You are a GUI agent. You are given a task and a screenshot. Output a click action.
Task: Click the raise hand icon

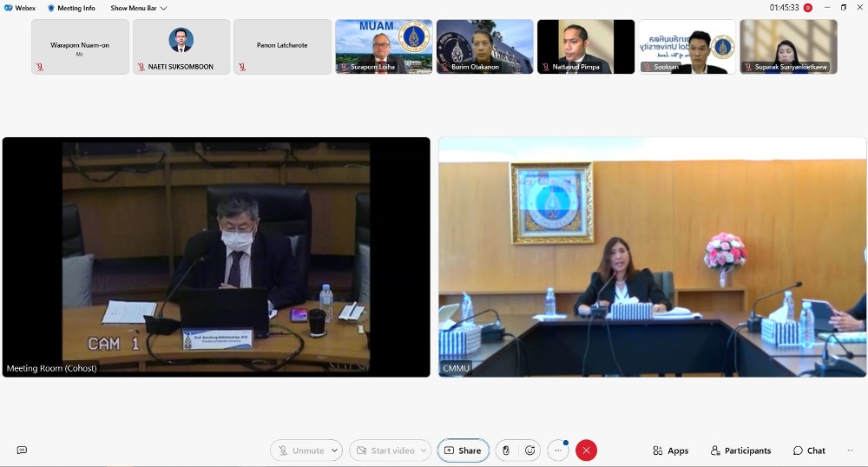(506, 451)
